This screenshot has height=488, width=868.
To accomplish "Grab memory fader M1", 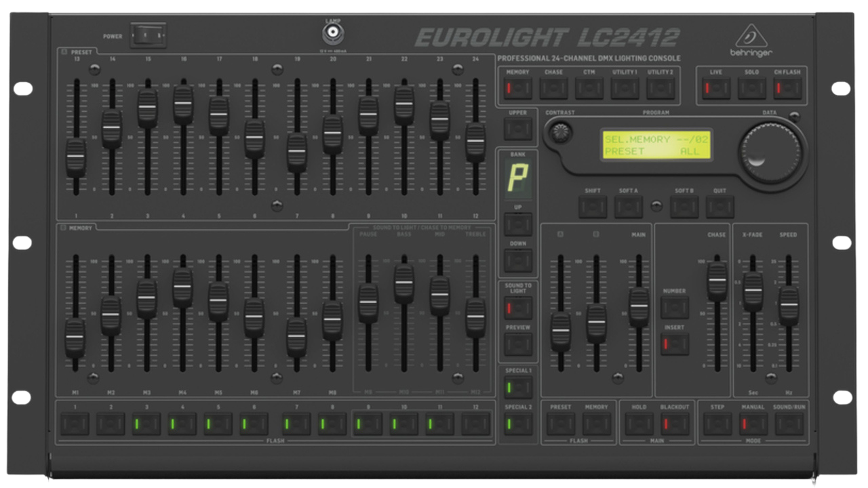I will tap(75, 338).
